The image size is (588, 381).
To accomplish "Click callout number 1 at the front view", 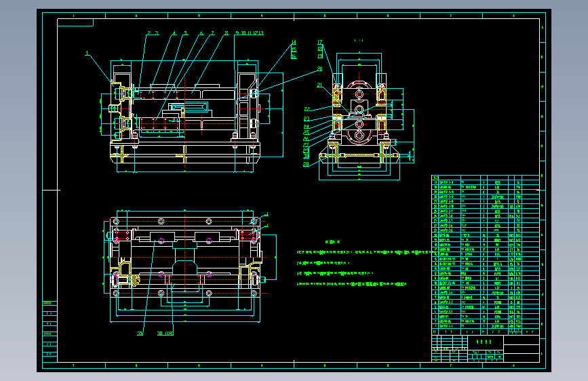I will point(87,54).
